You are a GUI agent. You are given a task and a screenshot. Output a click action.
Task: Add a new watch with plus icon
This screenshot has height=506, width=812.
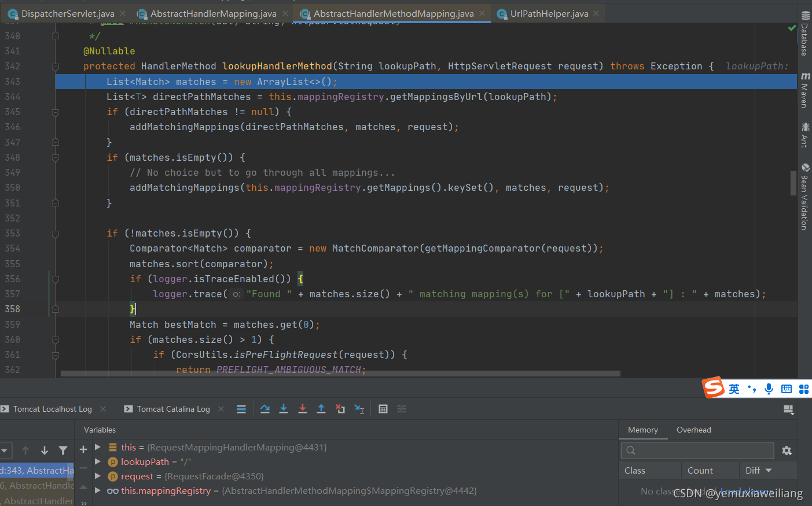(83, 449)
